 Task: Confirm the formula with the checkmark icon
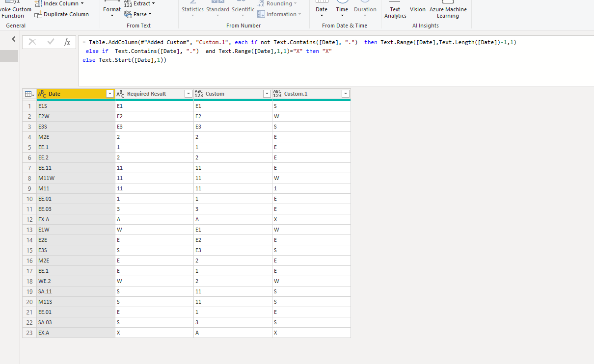coord(51,42)
